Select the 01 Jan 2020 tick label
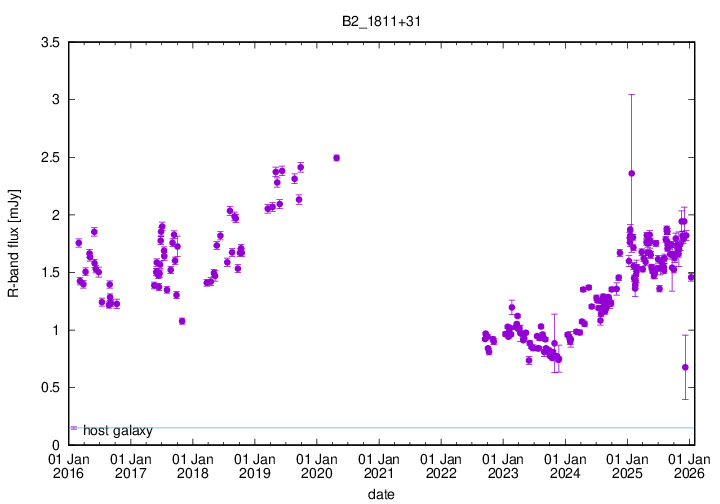This screenshot has width=720, height=504. pyautogui.click(x=317, y=466)
